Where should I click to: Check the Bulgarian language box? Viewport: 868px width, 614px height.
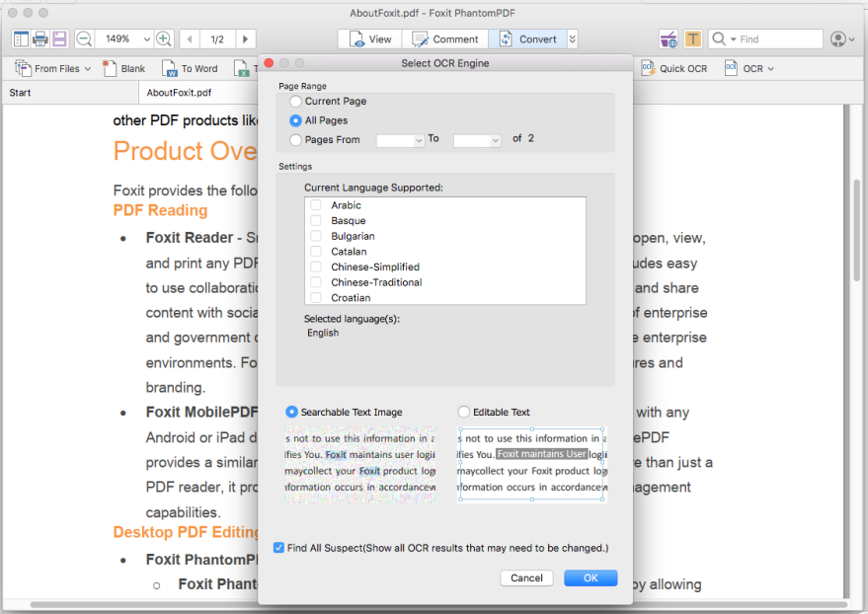coord(316,236)
